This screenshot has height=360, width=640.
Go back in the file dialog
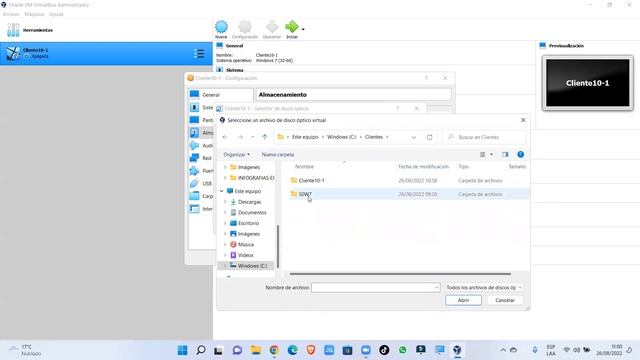(225, 137)
